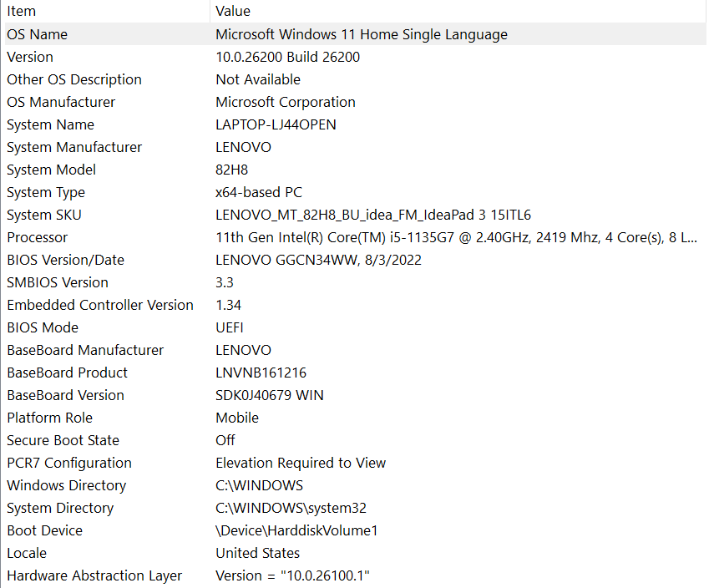Select the OS Manufacturer row label

(61, 102)
